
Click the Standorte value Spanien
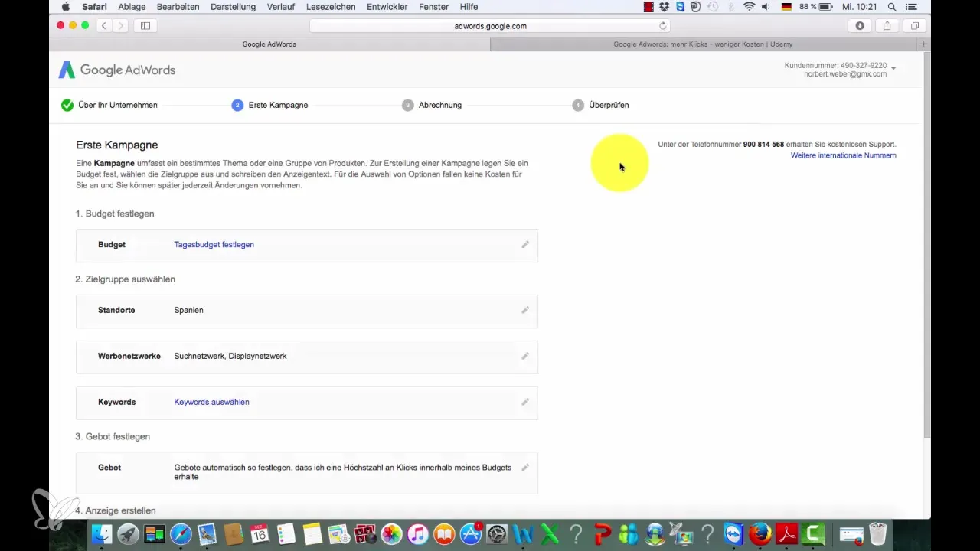[188, 311]
